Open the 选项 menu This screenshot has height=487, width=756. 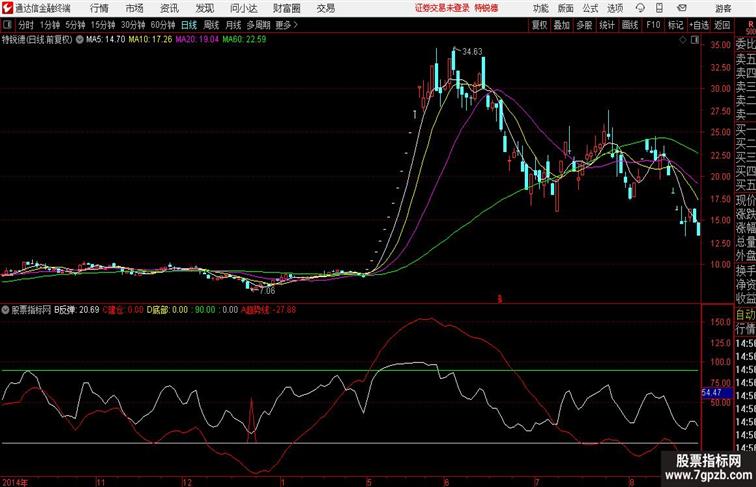tap(615, 8)
